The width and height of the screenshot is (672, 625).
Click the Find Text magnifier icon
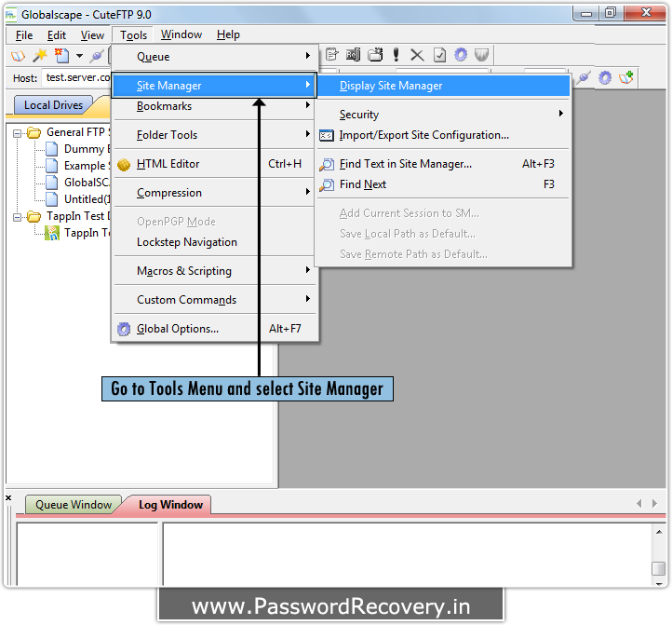327,164
